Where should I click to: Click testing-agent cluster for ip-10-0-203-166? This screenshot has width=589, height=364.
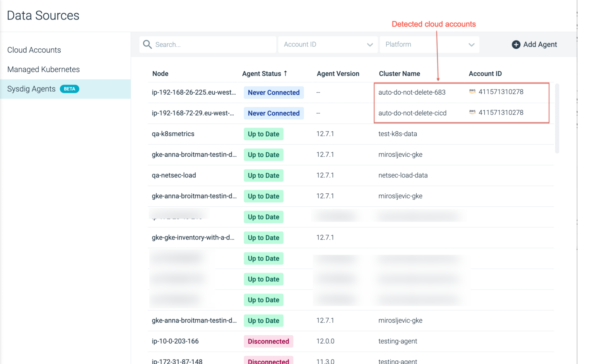tap(397, 341)
